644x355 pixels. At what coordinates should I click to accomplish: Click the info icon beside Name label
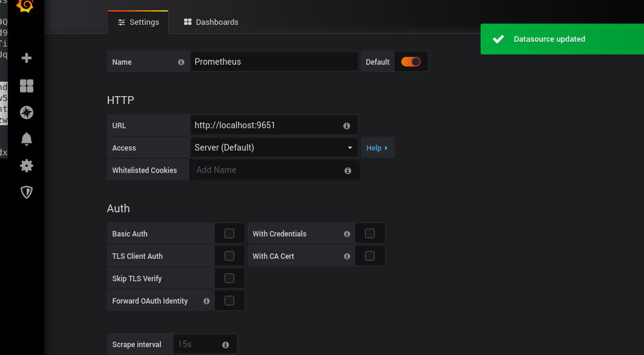181,62
